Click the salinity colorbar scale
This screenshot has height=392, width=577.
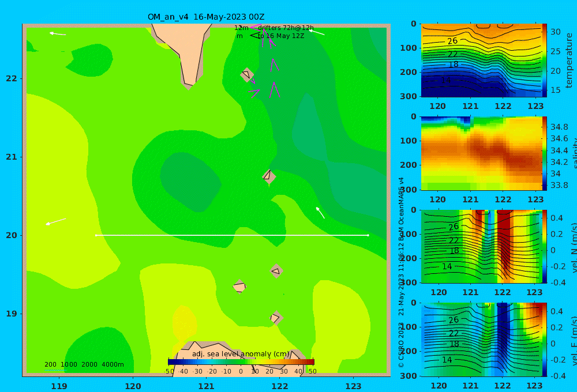tap(545, 153)
